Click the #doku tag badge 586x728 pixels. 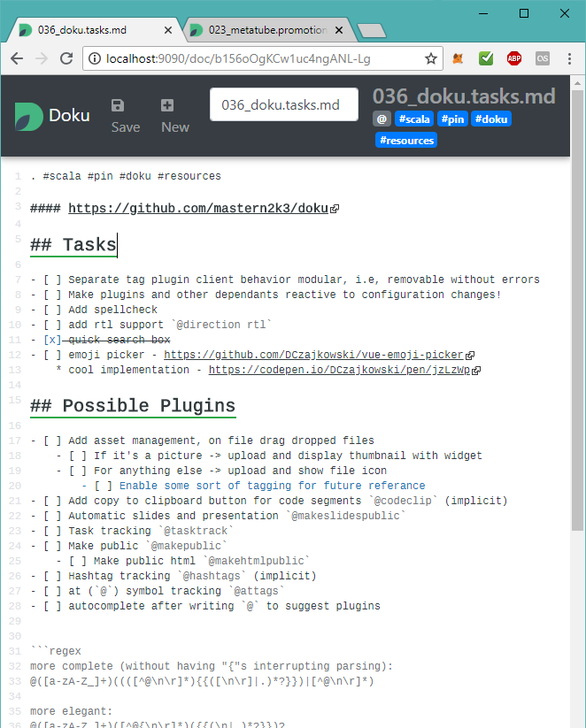coord(491,119)
